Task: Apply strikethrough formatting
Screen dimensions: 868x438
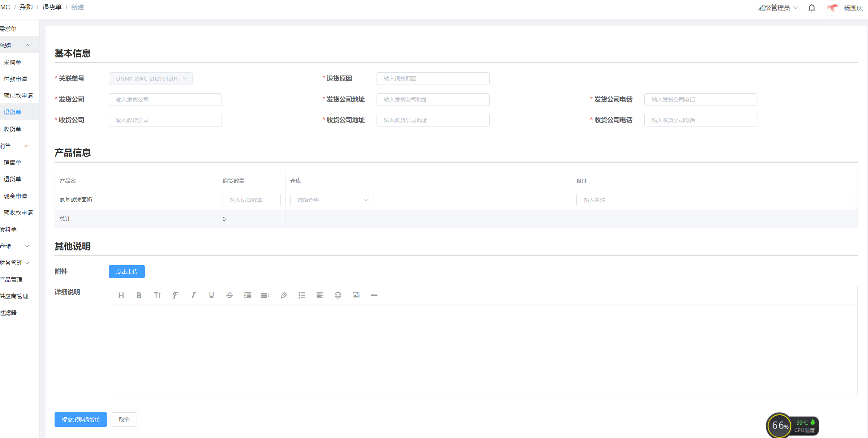Action: pyautogui.click(x=229, y=295)
